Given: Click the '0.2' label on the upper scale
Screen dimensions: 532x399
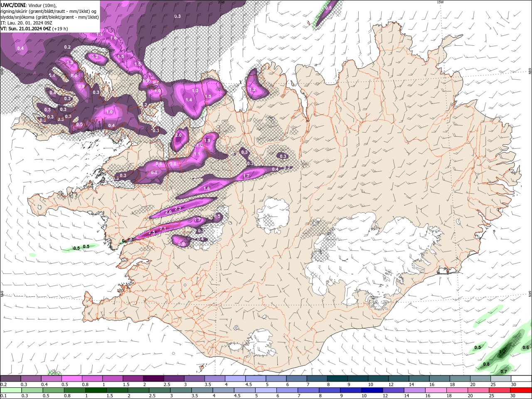Looking at the screenshot, I should [x=3, y=384].
